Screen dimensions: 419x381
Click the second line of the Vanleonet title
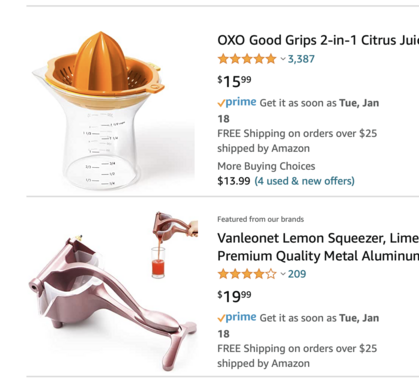pyautogui.click(x=318, y=256)
